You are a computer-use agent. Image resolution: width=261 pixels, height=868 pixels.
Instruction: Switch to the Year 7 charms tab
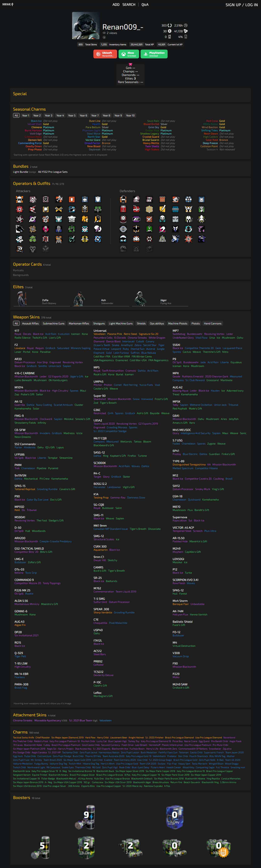(95, 116)
